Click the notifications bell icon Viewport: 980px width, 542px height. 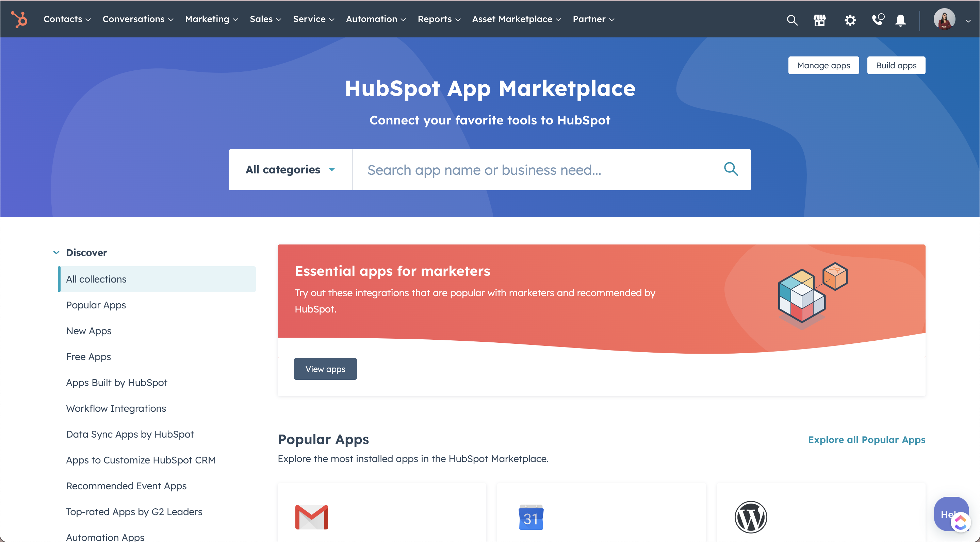click(901, 19)
